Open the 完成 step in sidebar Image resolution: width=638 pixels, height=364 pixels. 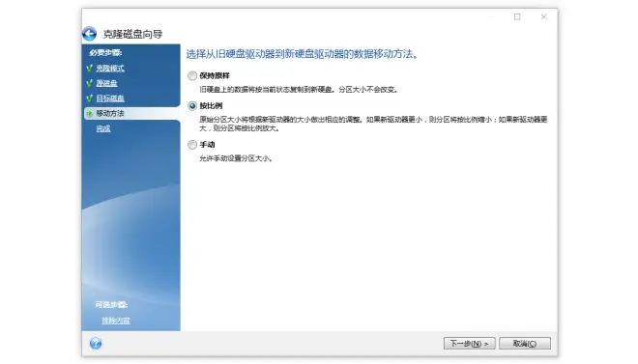(103, 128)
